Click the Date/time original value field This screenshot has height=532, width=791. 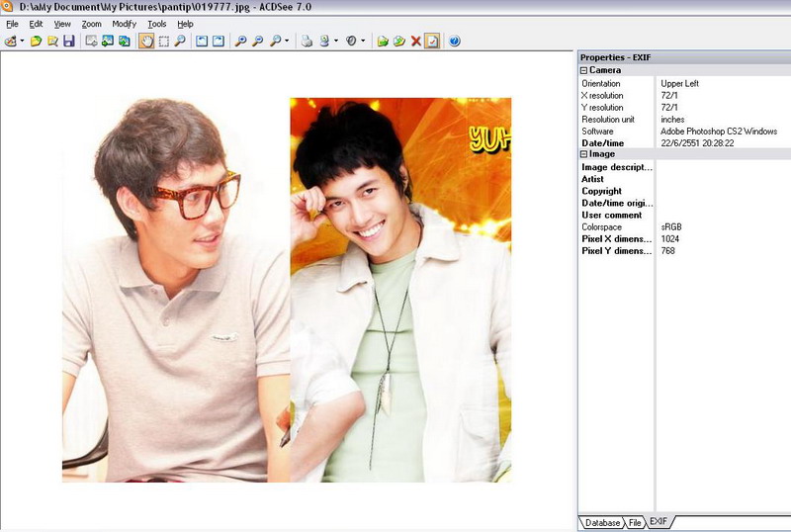723,203
